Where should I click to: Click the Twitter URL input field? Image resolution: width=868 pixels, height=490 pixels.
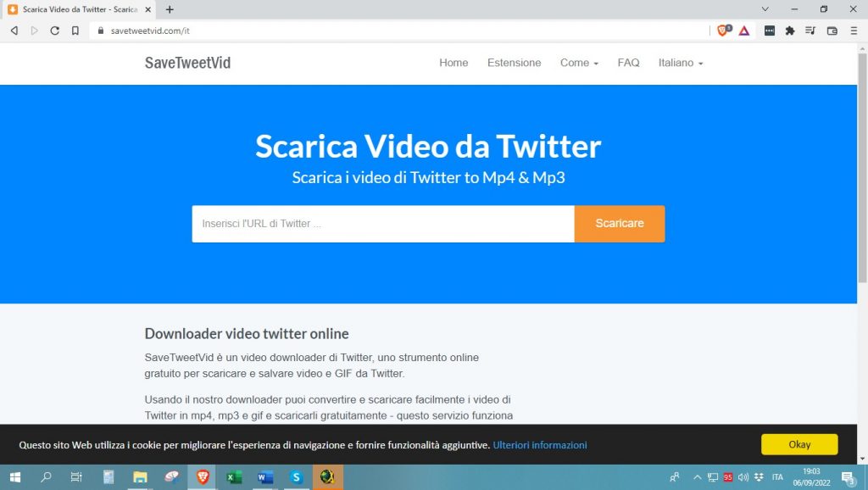[x=381, y=223]
